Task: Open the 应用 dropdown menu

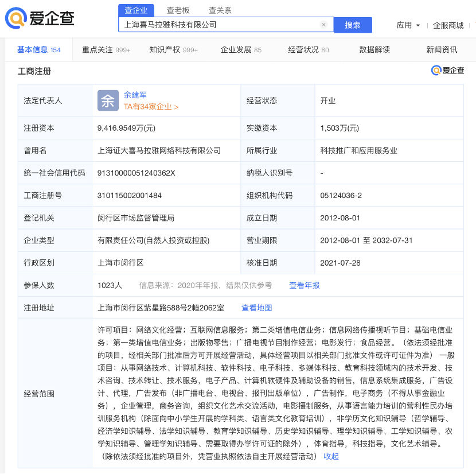Action: coord(408,25)
